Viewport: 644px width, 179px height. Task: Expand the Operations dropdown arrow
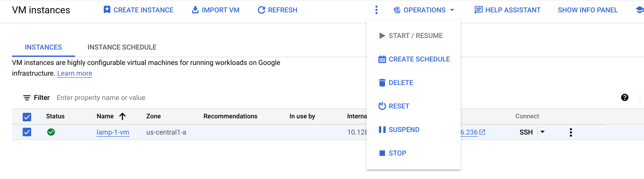pyautogui.click(x=452, y=10)
